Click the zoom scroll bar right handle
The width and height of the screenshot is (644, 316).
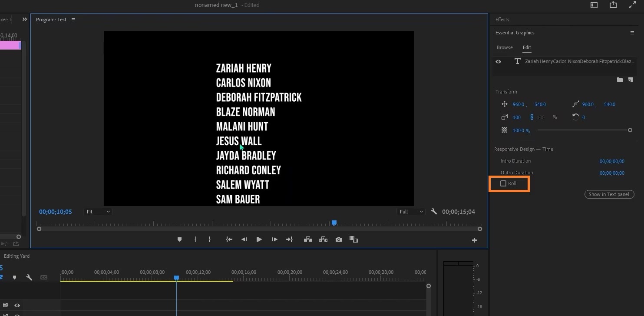480,229
